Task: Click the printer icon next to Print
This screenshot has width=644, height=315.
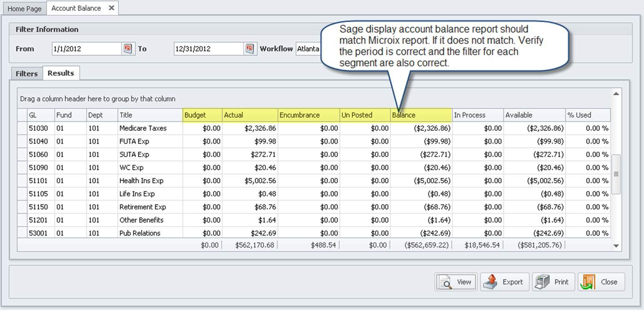Action: point(541,282)
